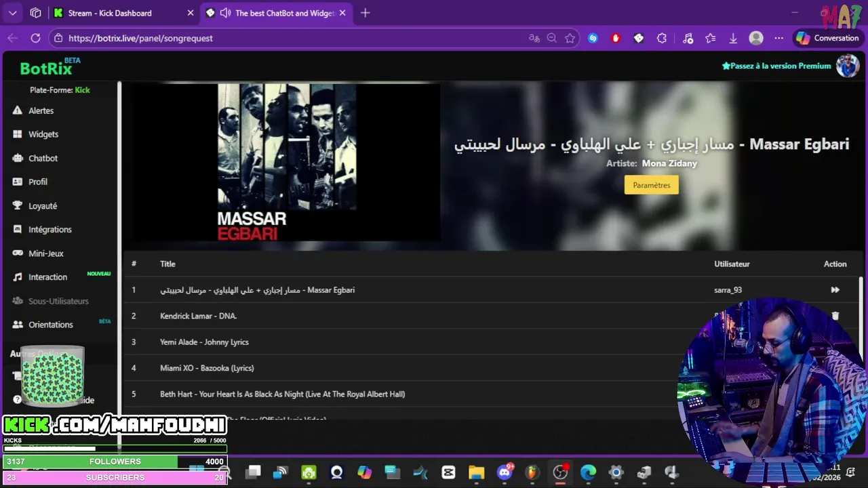Close the best ChatBot and Widgets tab

click(342, 13)
